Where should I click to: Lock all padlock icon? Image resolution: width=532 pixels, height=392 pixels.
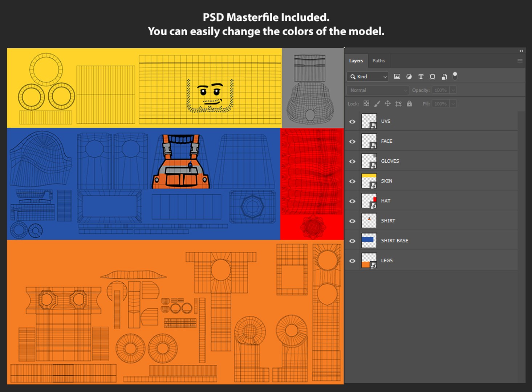click(409, 104)
